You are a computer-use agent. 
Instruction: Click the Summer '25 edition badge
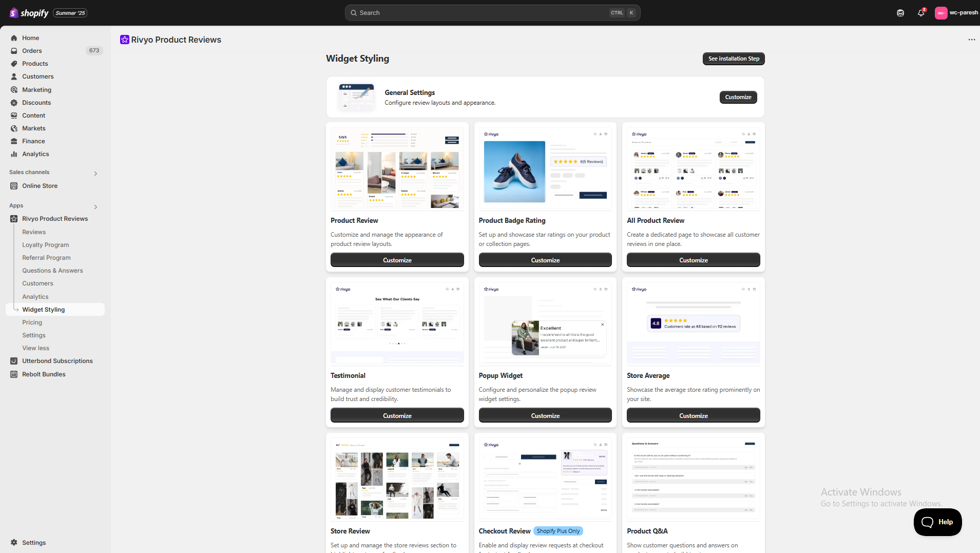click(x=70, y=13)
